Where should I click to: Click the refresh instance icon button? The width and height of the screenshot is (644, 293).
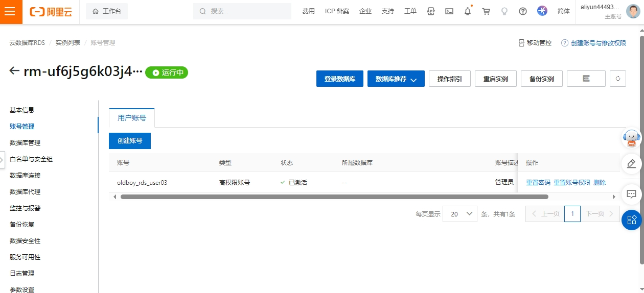(x=617, y=79)
